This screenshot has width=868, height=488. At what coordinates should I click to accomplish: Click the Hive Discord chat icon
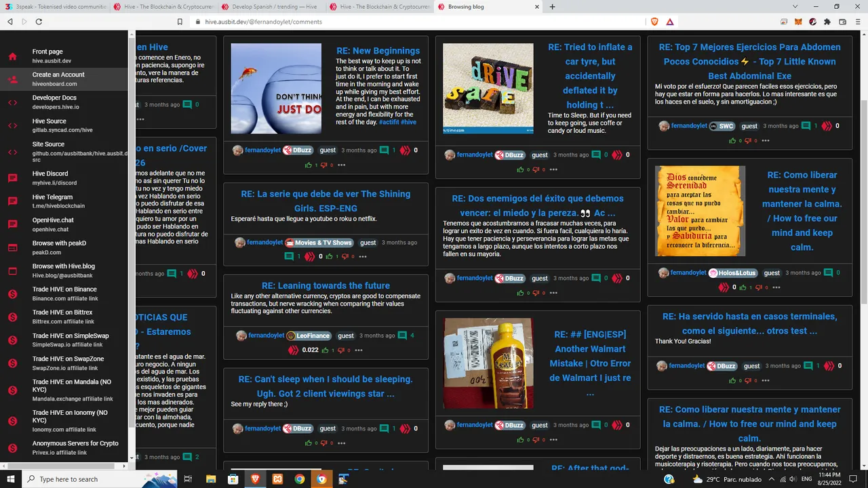(12, 178)
